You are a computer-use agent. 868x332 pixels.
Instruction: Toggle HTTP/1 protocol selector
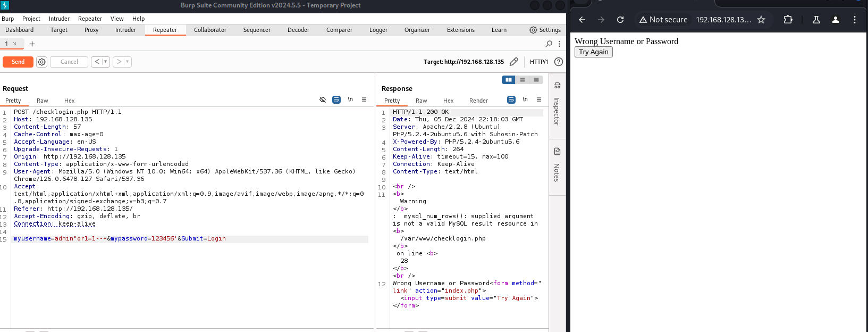[538, 62]
